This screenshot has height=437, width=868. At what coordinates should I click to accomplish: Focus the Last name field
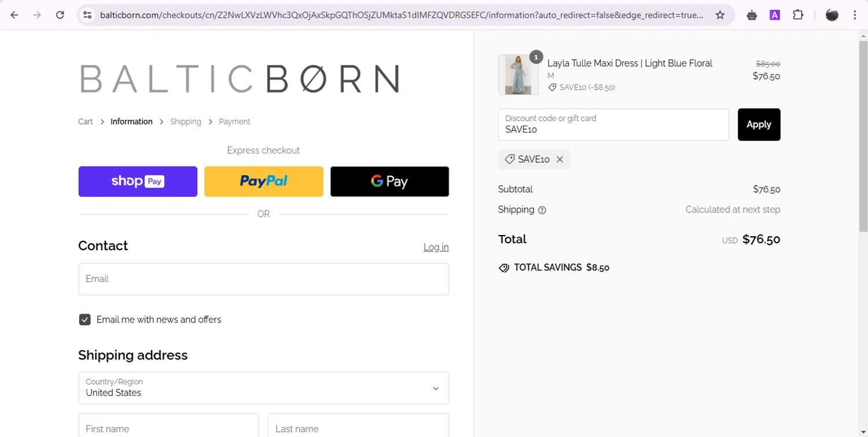click(358, 425)
